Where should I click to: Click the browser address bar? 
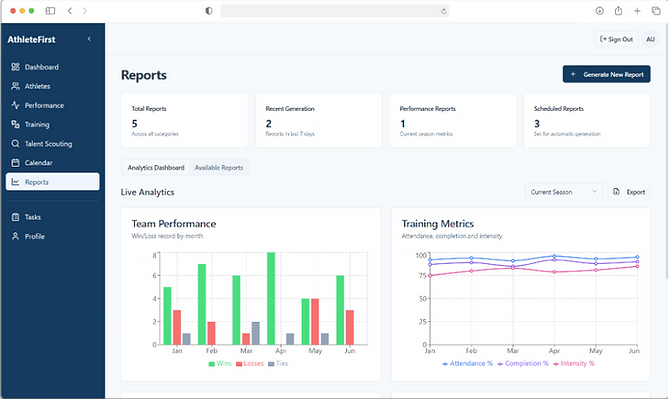334,11
